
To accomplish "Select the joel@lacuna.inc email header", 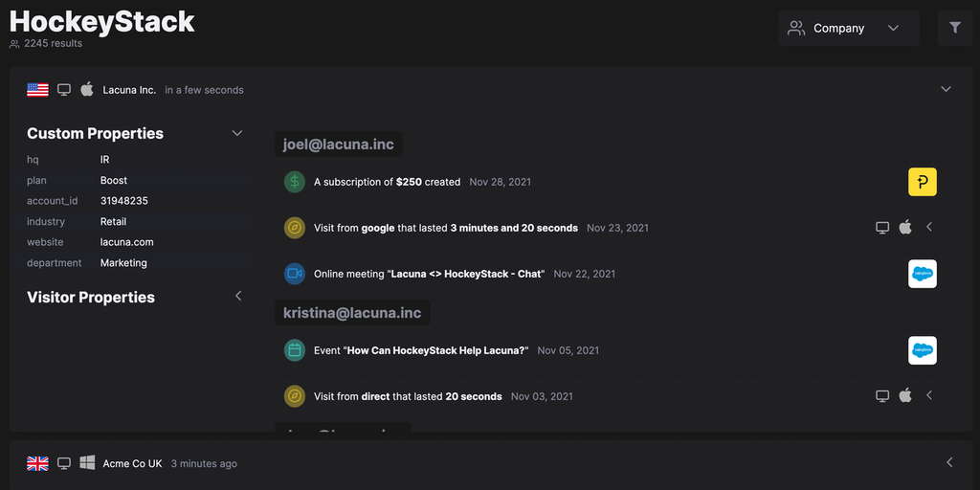I will (339, 145).
